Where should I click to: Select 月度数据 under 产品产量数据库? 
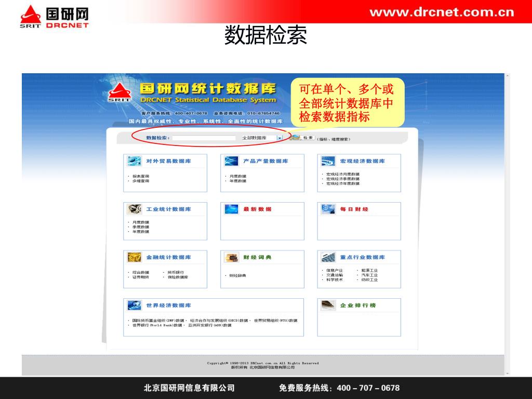click(x=238, y=177)
